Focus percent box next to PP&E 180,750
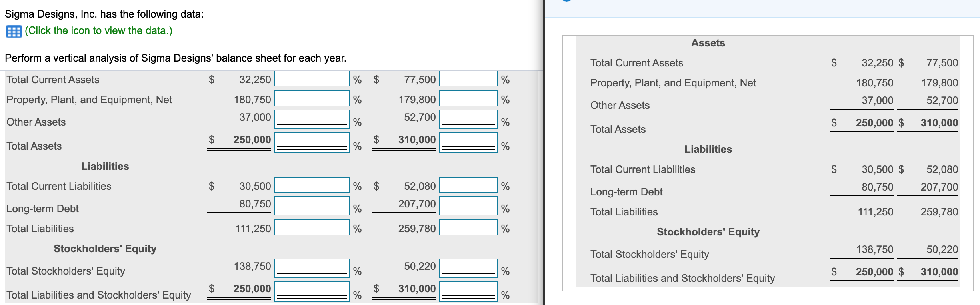 [312, 98]
